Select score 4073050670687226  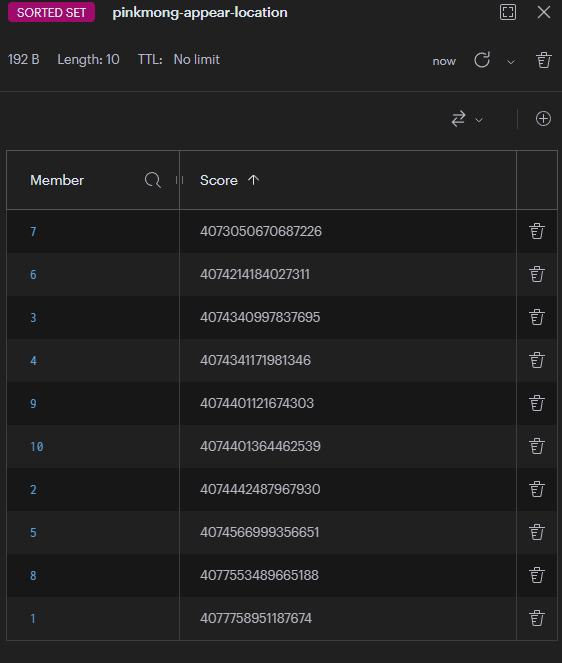coord(260,231)
